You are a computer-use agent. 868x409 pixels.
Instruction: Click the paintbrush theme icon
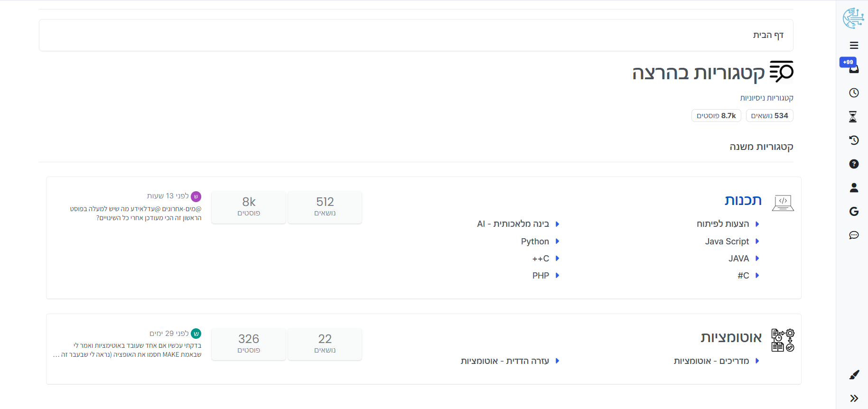pyautogui.click(x=854, y=375)
